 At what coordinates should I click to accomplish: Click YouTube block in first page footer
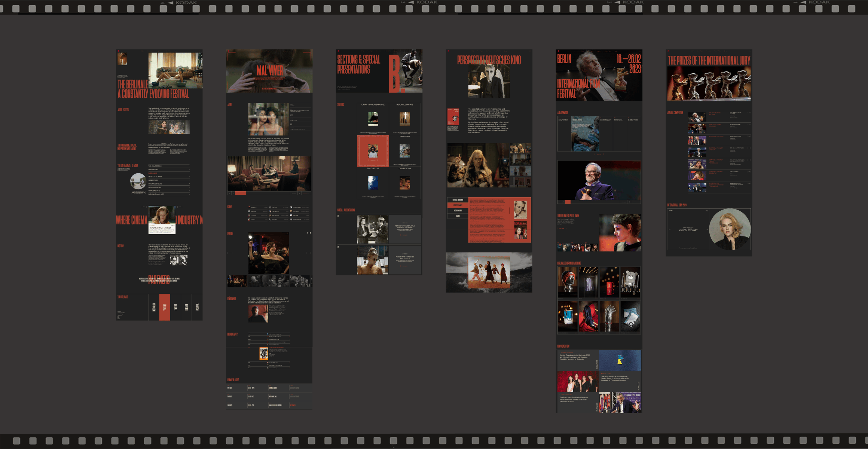pos(165,307)
